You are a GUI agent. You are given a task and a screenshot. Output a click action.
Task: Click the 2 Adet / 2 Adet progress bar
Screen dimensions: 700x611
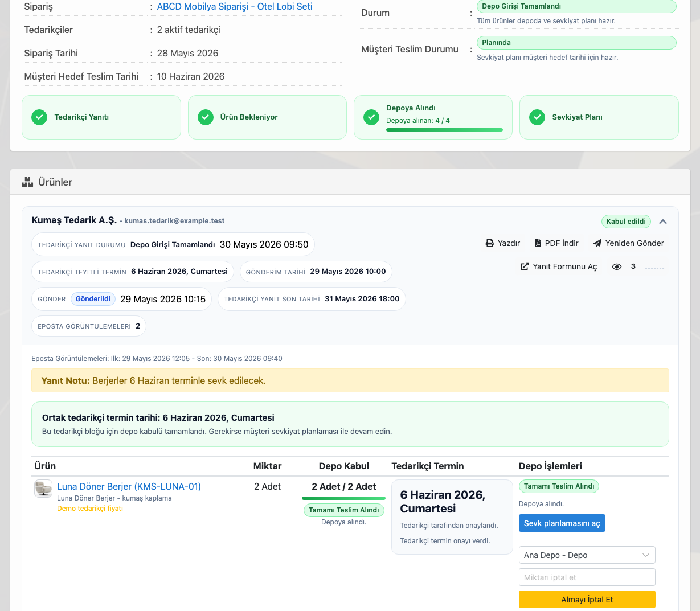tap(343, 498)
